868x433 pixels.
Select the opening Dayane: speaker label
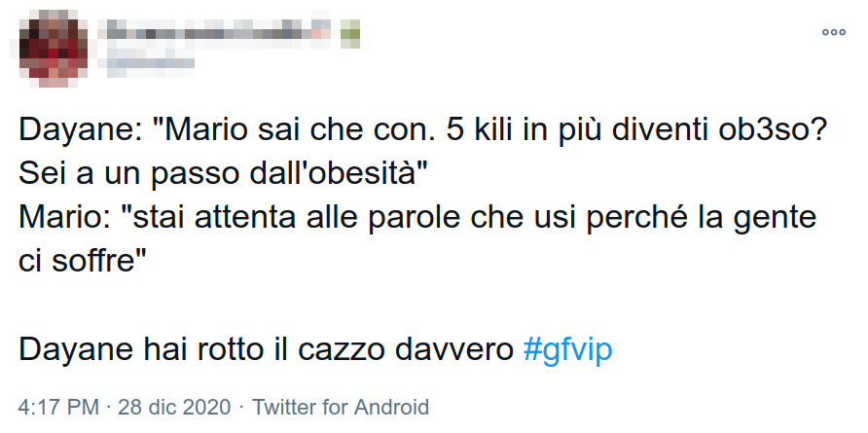(82, 131)
